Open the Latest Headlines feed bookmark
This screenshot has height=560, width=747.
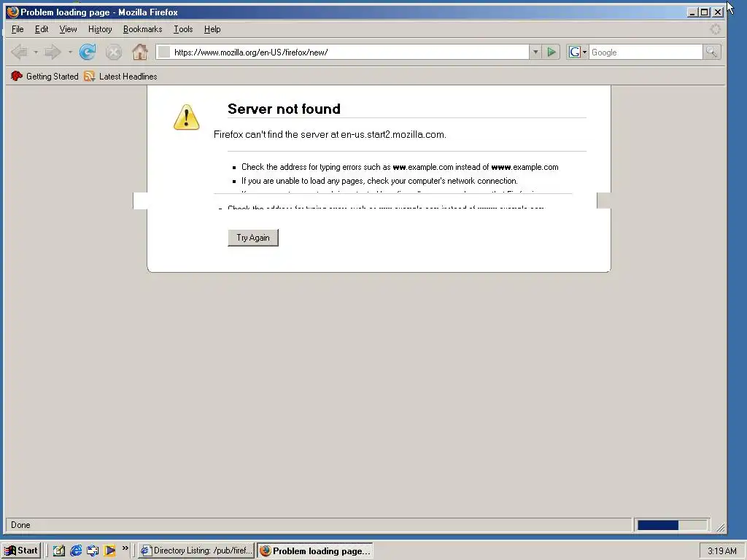point(120,76)
